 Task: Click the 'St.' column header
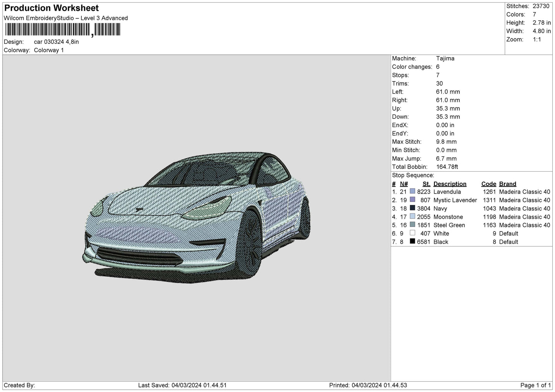click(x=426, y=184)
